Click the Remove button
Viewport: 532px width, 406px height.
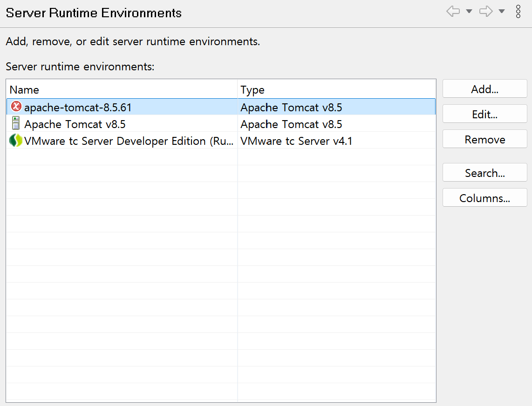[x=484, y=139]
